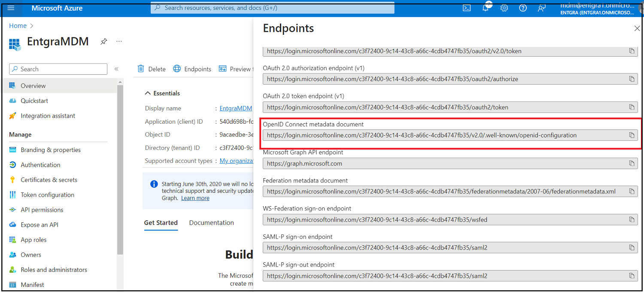Go to Home breadcrumb link
This screenshot has width=644, height=292.
click(18, 26)
